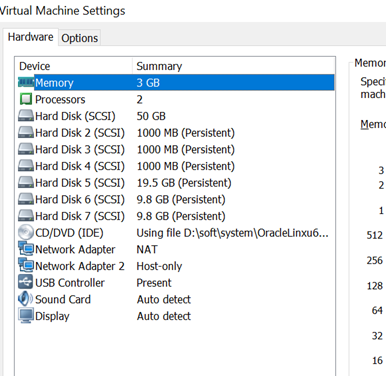Select the Hard Disk 3 (SCSI) label
The width and height of the screenshot is (386, 376).
80,150
